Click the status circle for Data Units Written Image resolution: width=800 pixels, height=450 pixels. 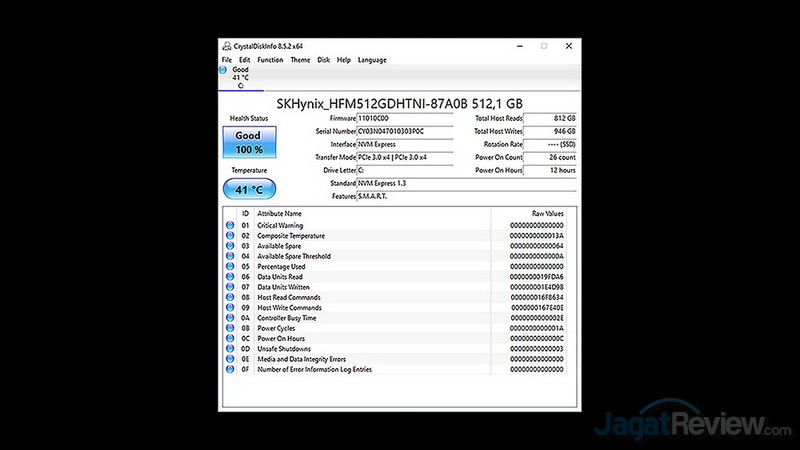[x=230, y=287]
